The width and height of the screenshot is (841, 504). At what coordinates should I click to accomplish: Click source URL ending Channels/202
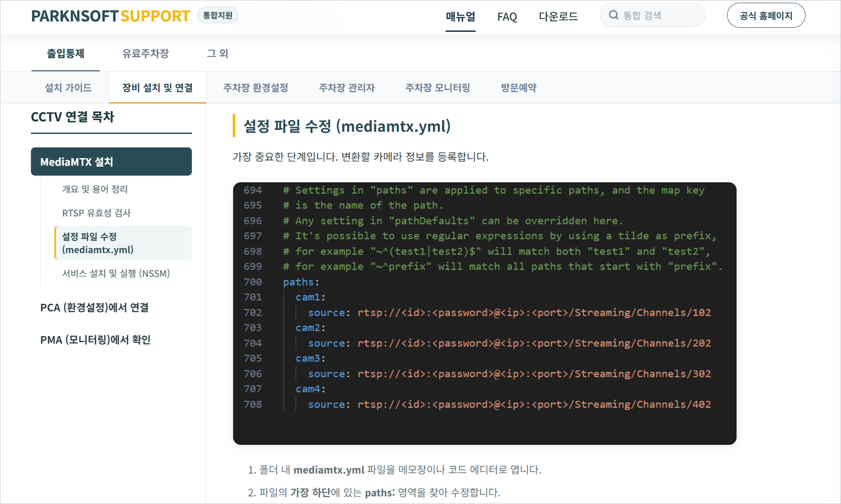(534, 343)
